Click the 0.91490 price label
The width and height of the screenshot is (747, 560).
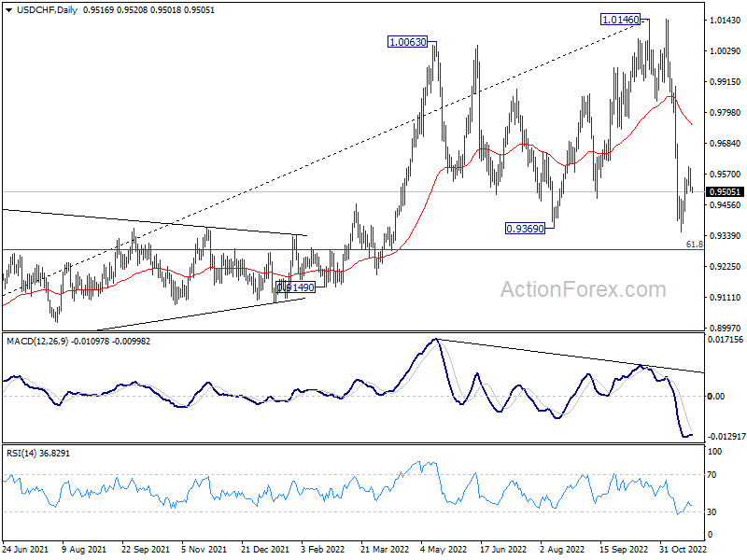[295, 287]
